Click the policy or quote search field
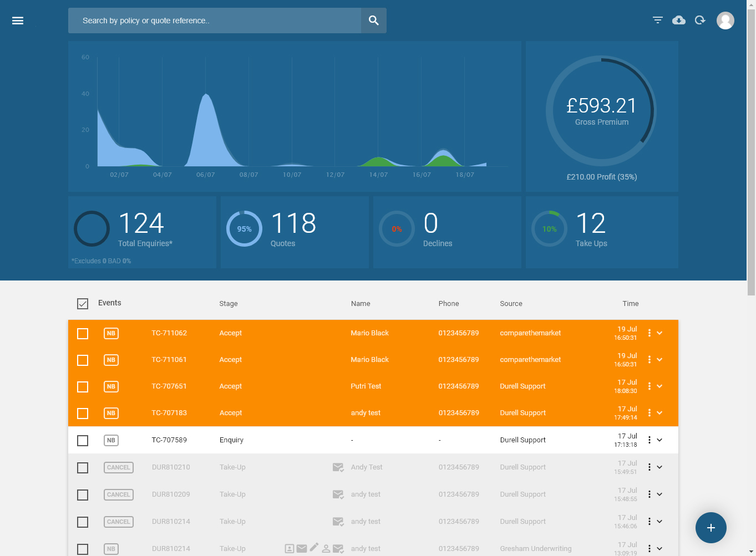756x556 pixels. 215,21
